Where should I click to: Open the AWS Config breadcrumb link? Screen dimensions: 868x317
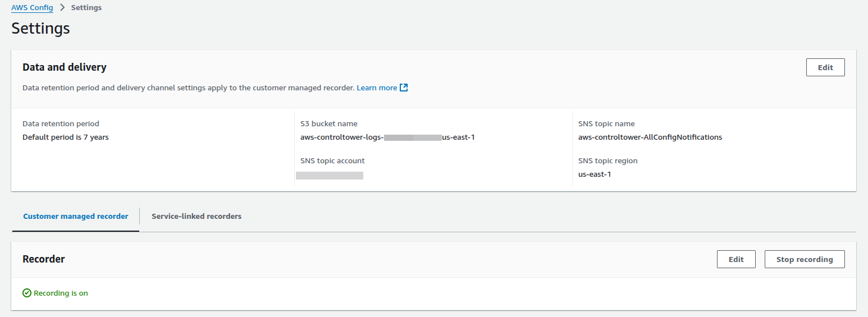tap(32, 8)
